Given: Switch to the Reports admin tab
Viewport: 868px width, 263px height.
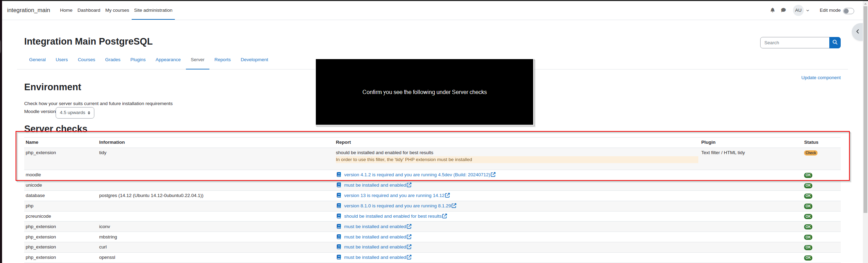Looking at the screenshot, I should (223, 60).
